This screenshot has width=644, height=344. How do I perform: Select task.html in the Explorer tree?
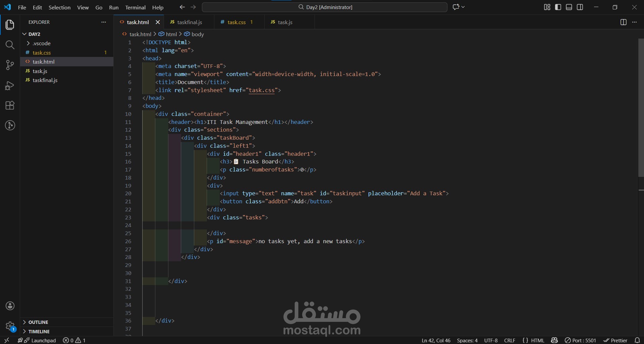tap(67, 62)
